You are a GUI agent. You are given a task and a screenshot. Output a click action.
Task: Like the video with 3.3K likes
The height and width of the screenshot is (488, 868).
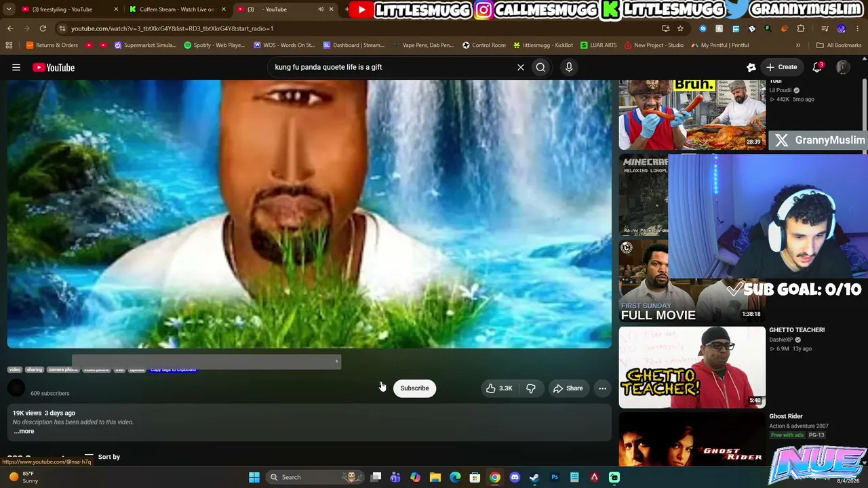[x=498, y=388]
